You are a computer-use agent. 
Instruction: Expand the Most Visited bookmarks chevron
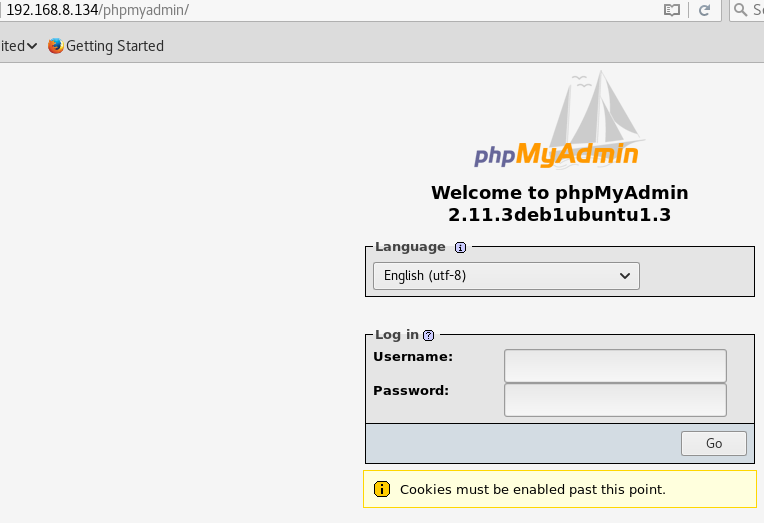pos(32,46)
